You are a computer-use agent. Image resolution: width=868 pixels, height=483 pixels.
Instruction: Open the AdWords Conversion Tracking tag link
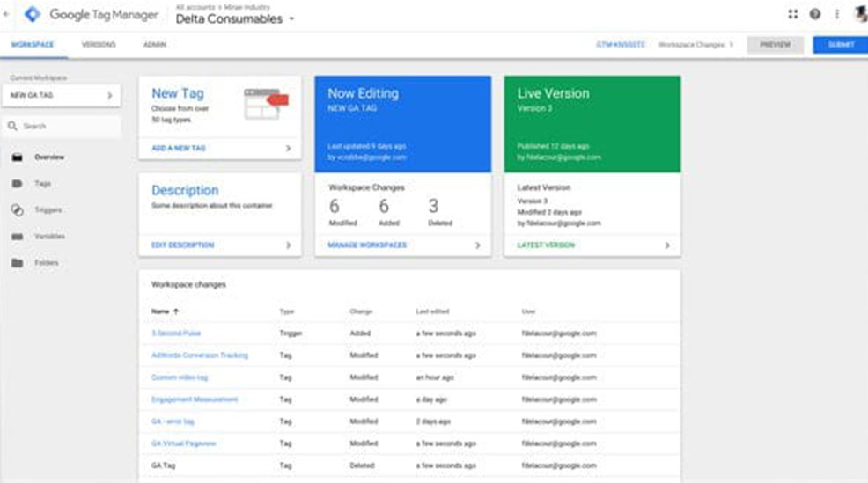coord(200,355)
